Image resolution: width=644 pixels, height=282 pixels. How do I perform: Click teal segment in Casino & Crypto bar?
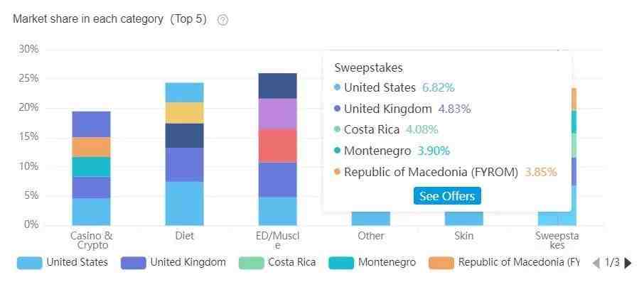[x=91, y=167]
